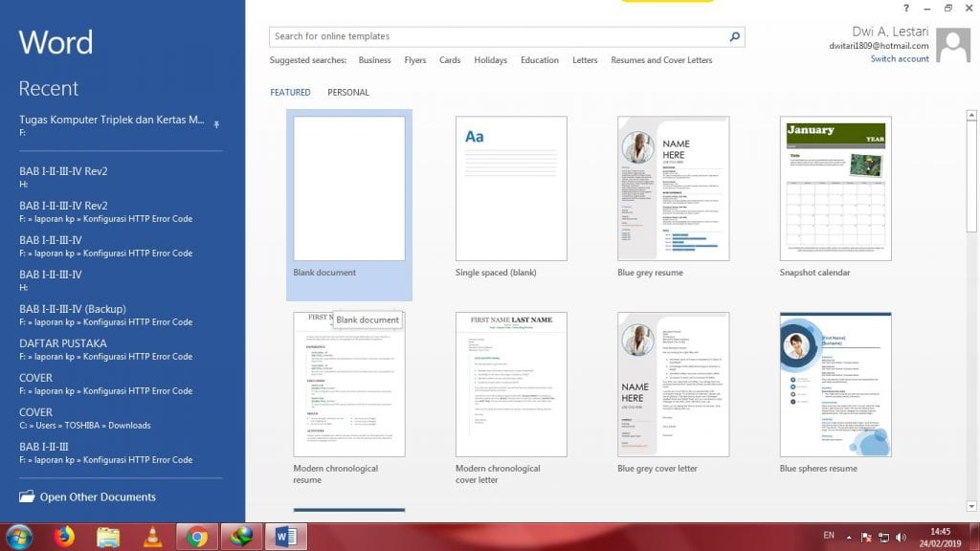Select the FEATURED templates tab
Image resolution: width=980 pixels, height=551 pixels.
coord(290,93)
